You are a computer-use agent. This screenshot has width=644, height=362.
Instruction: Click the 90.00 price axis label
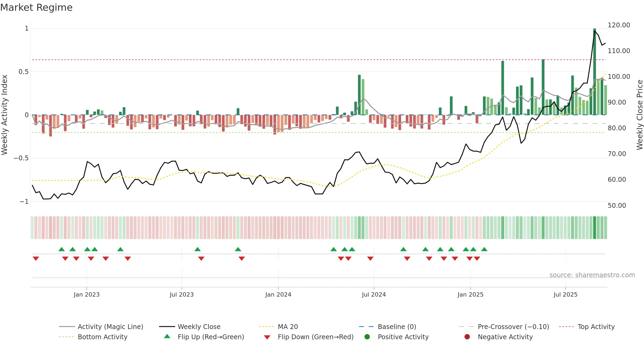tap(617, 102)
